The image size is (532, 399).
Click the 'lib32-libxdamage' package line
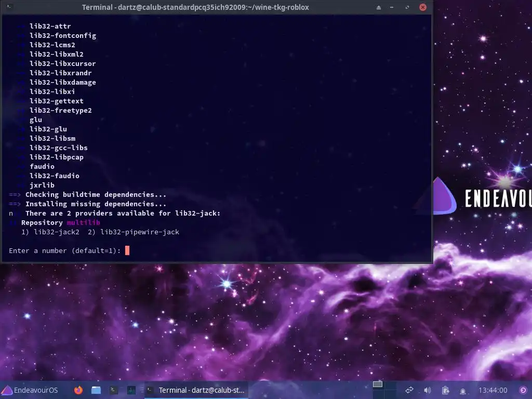[x=62, y=82]
